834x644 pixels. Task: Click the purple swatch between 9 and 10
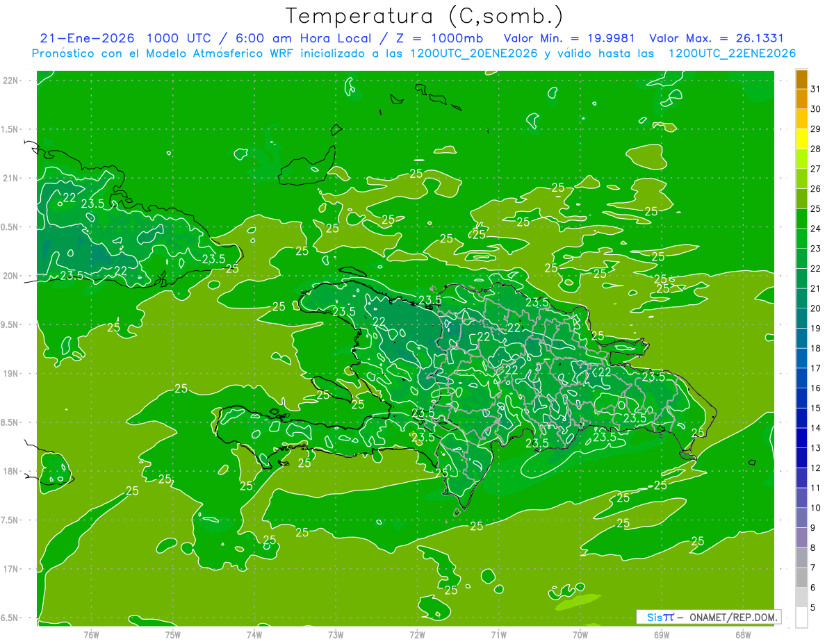pyautogui.click(x=801, y=518)
